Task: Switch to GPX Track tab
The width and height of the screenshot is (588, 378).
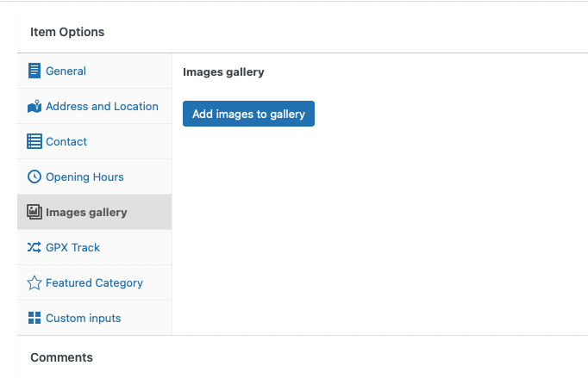Action: tap(72, 248)
